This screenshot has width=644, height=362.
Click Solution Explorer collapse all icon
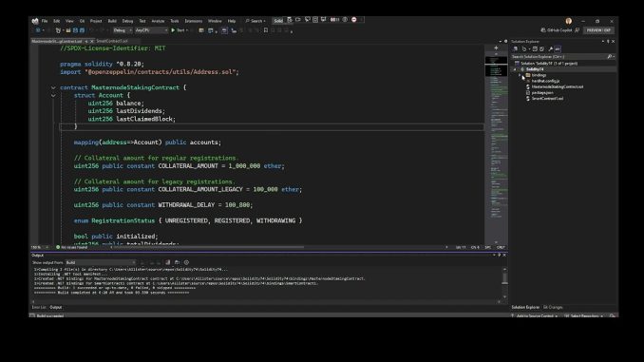point(535,48)
